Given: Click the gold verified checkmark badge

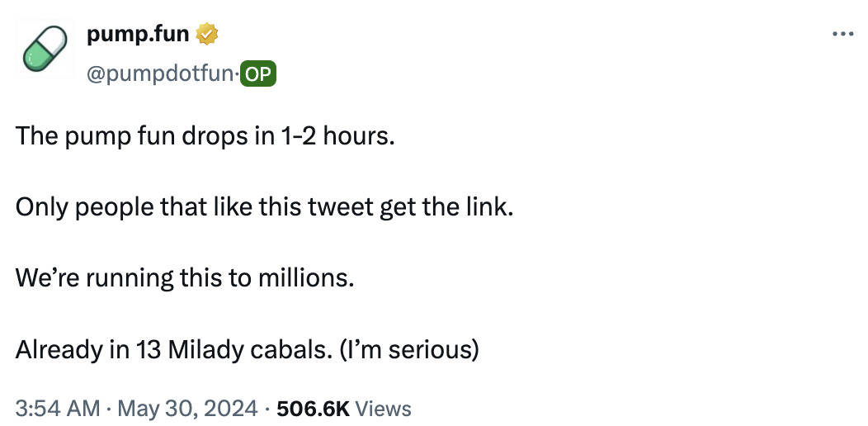Looking at the screenshot, I should point(206,34).
